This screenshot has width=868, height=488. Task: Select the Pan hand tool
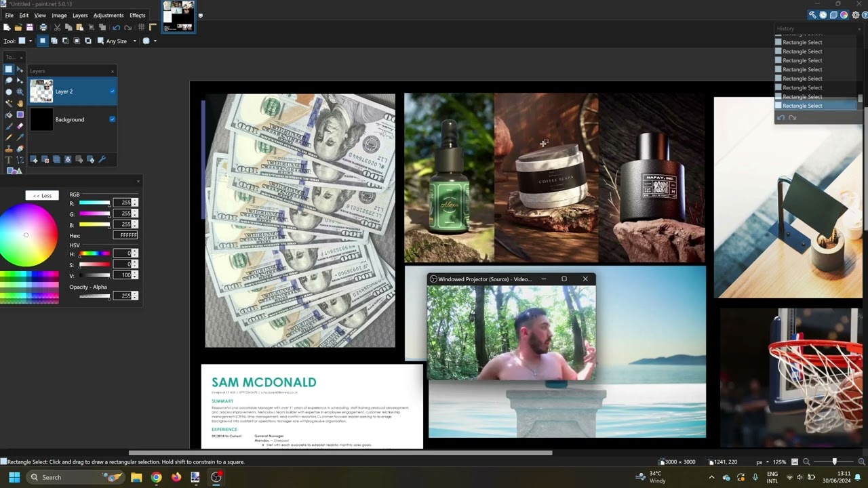(20, 103)
